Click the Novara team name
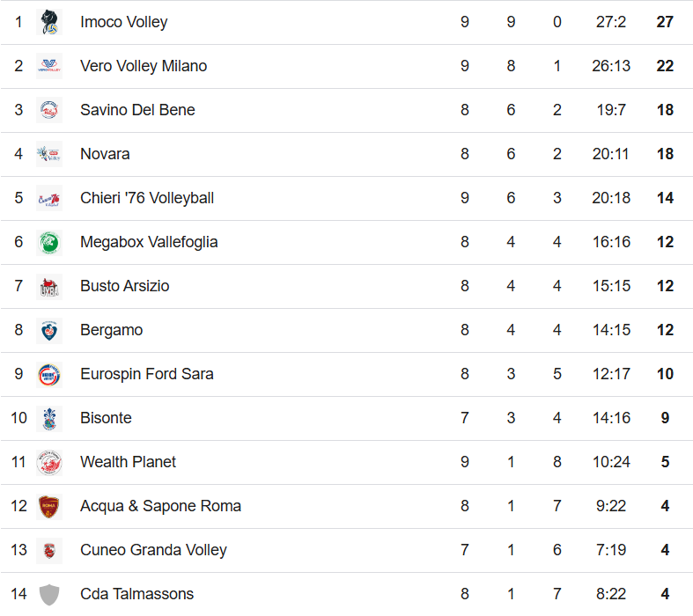The image size is (693, 616). (x=105, y=154)
